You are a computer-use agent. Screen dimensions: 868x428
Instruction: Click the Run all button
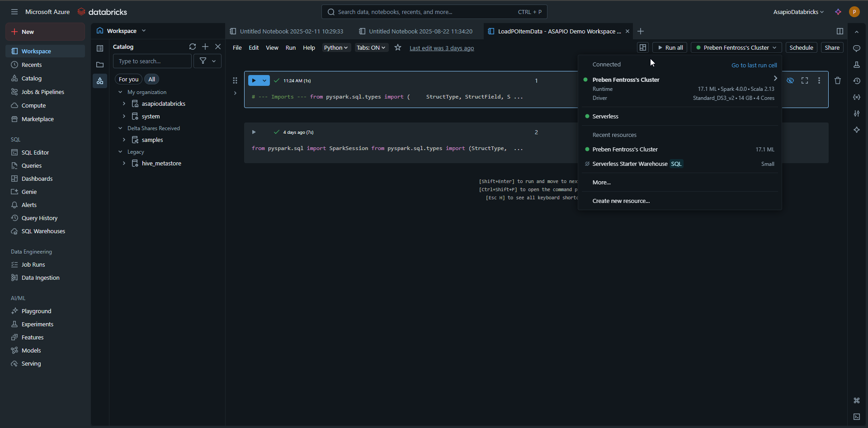pos(670,47)
